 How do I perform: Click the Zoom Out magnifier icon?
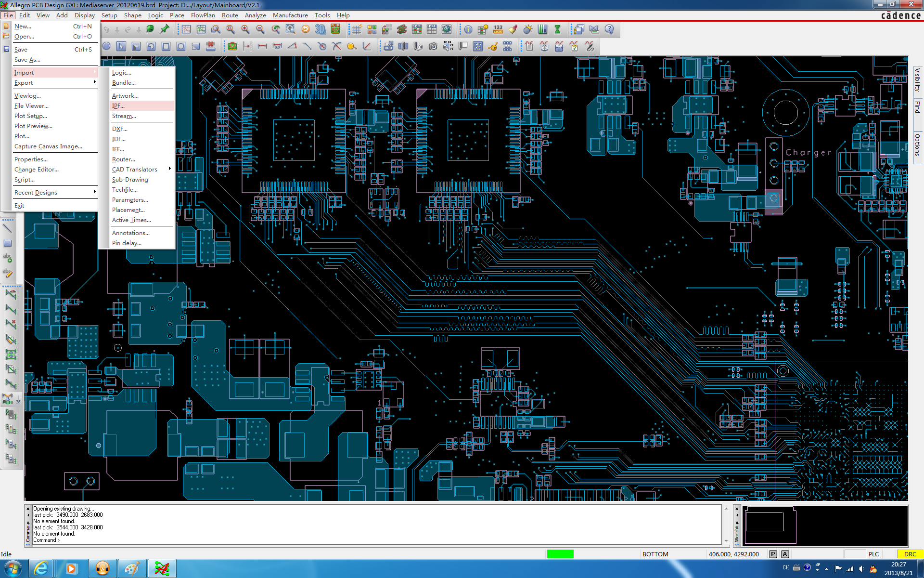pos(260,29)
